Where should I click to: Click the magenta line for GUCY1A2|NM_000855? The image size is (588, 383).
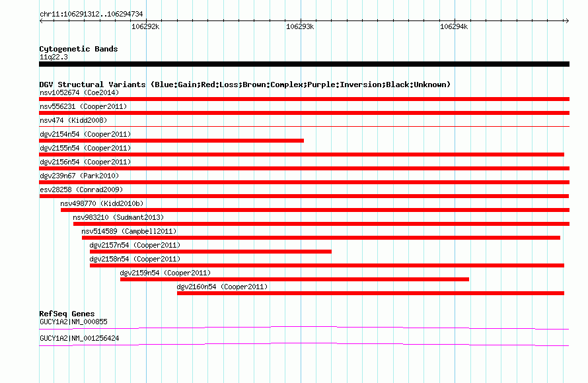point(304,328)
